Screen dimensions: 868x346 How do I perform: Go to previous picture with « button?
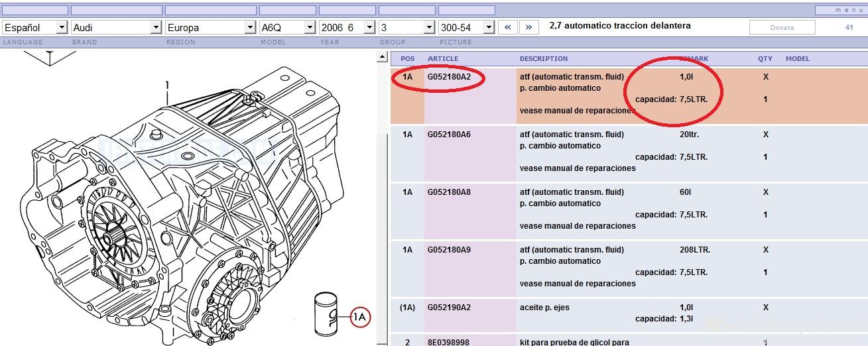[508, 27]
